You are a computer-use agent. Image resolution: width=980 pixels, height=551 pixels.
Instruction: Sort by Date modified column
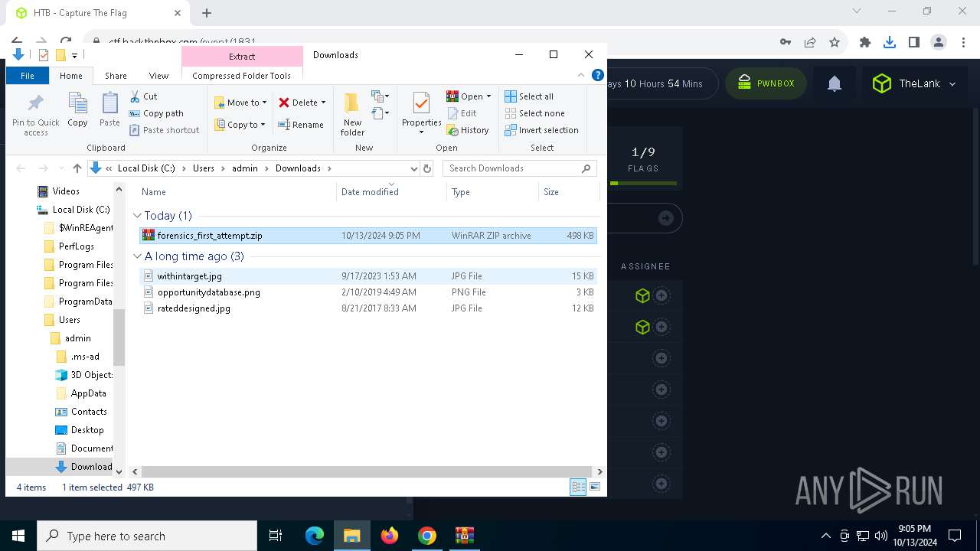(391, 192)
